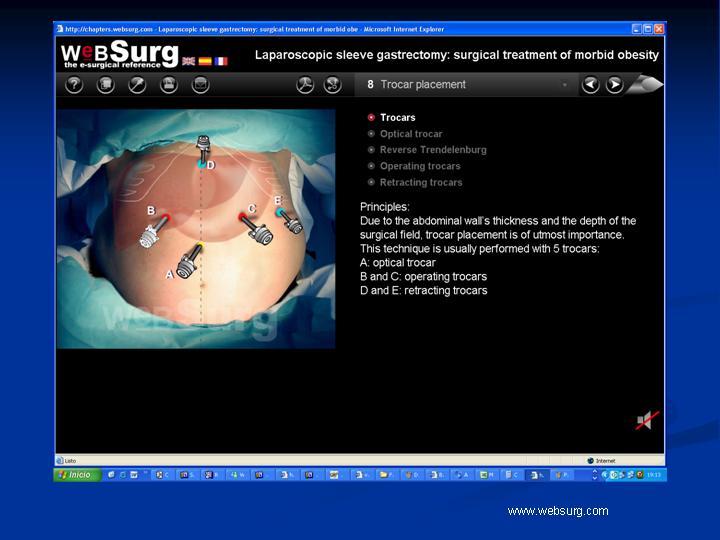Open the Adobe PDF icon
Screen dimensions: 720x540
[305, 85]
